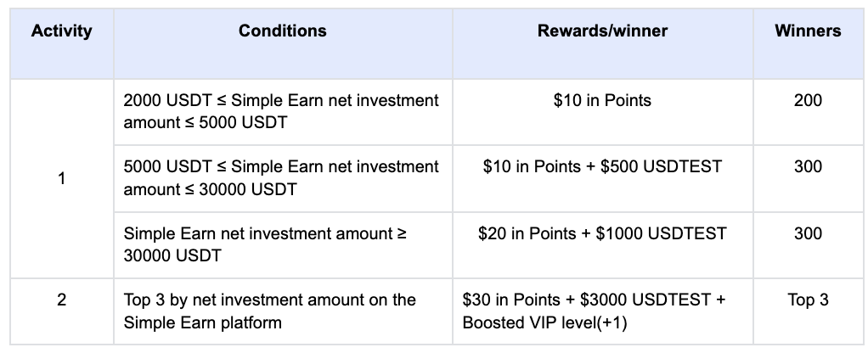The image size is (868, 353).
Task: Select 'Simple Earn platform' text in Activity 2 row
Action: [x=202, y=323]
